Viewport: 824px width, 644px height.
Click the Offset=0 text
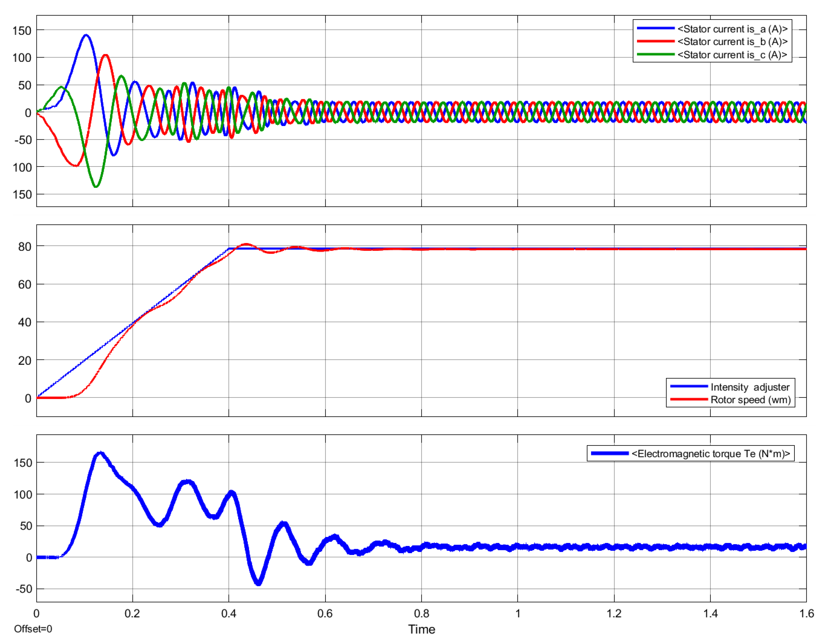(x=33, y=629)
